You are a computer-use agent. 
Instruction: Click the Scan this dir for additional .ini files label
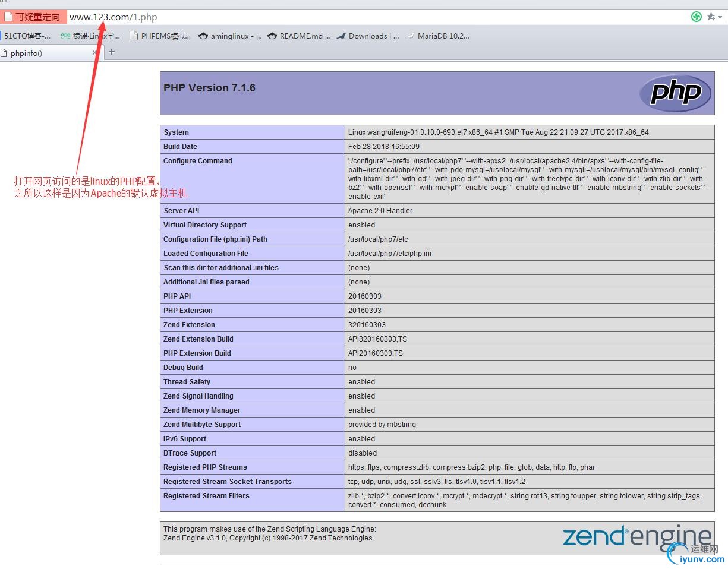point(221,268)
